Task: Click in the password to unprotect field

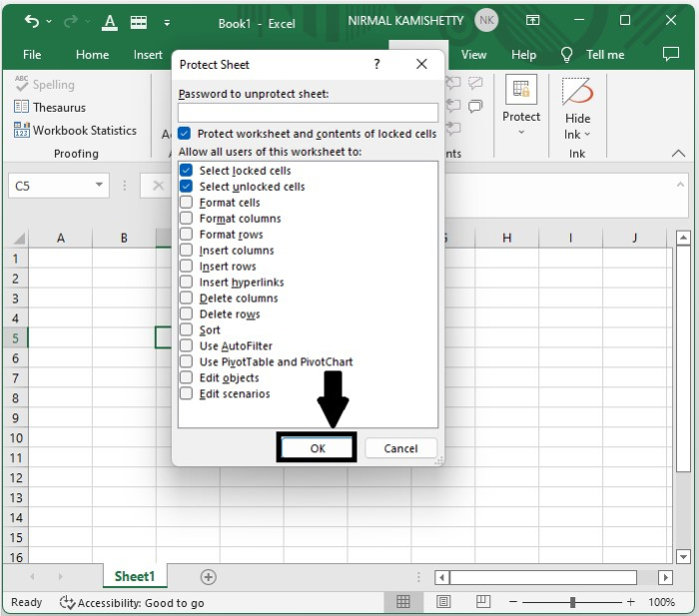Action: pos(308,112)
